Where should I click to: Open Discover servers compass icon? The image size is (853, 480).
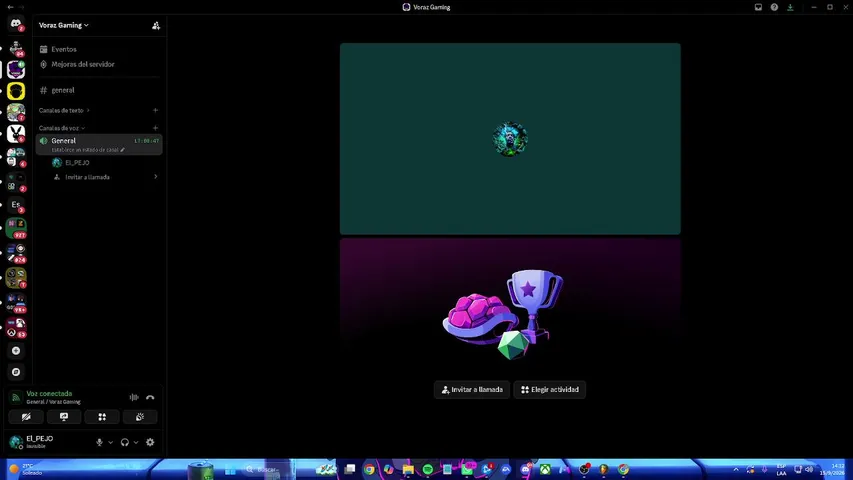pos(16,372)
